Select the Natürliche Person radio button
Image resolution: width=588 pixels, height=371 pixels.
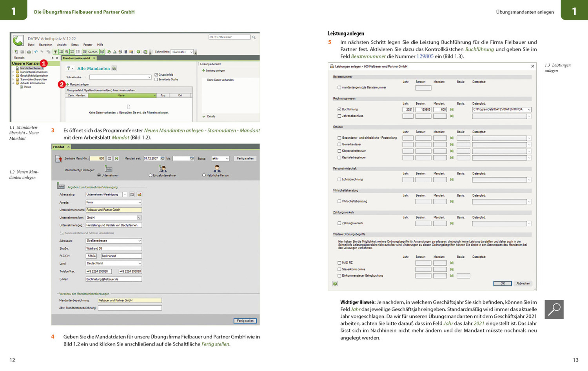coord(204,176)
